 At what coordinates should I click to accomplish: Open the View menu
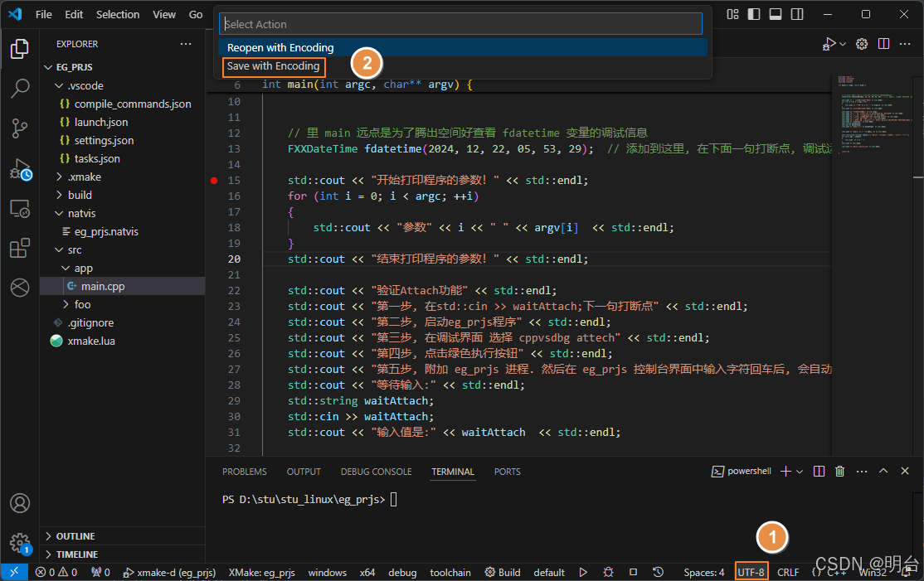pos(164,14)
